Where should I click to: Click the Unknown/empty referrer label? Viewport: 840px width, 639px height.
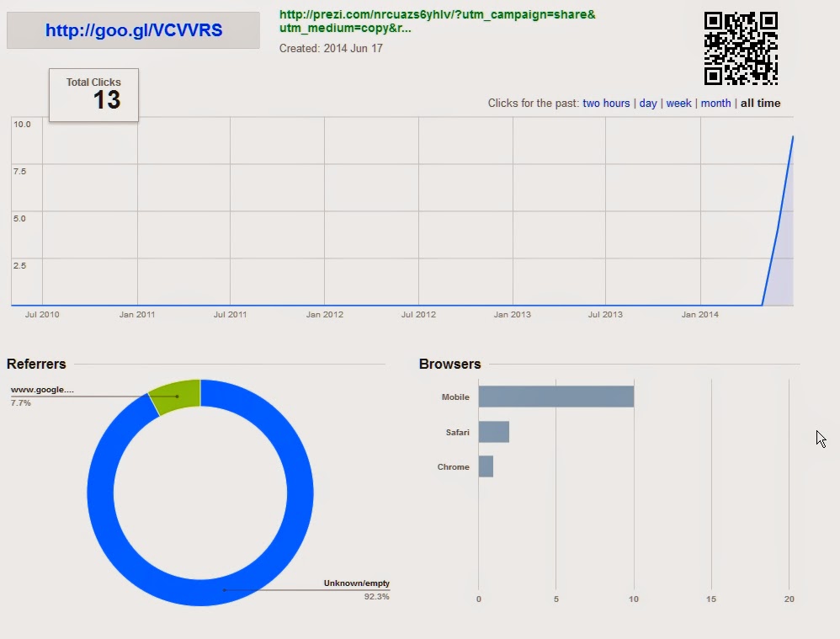pos(356,583)
